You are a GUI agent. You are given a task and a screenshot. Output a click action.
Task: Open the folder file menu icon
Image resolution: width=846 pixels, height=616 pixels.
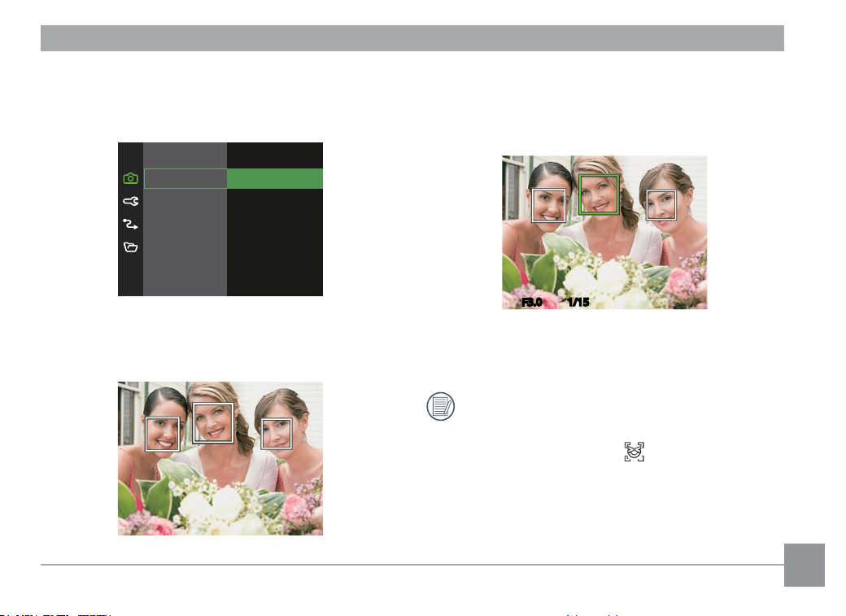pos(131,247)
